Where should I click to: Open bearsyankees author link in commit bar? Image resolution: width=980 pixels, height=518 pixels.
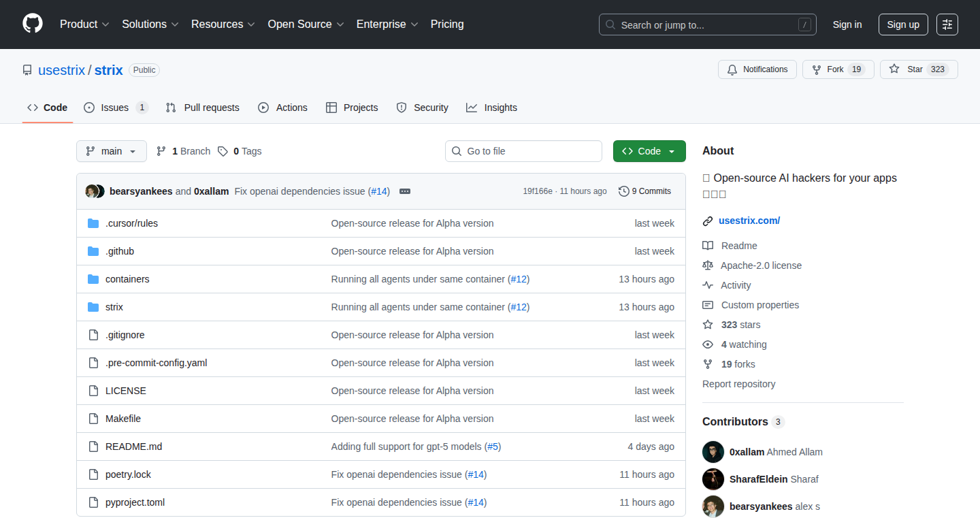click(x=141, y=191)
